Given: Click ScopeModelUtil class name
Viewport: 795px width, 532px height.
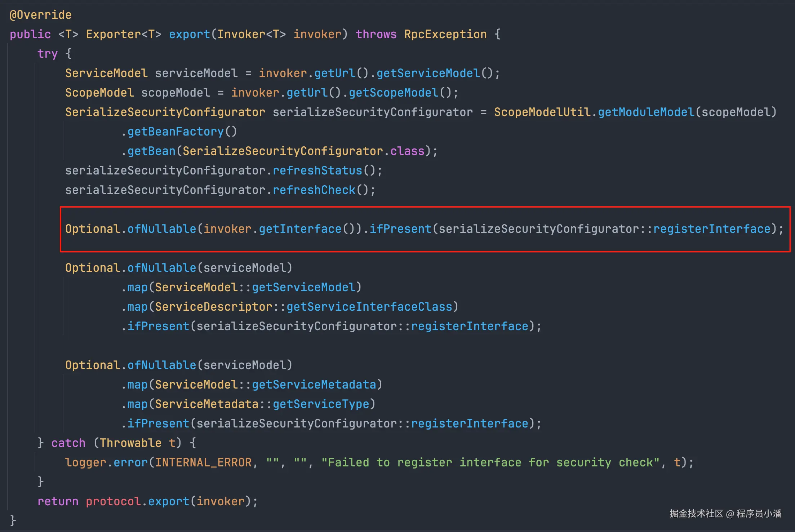Looking at the screenshot, I should click(542, 112).
